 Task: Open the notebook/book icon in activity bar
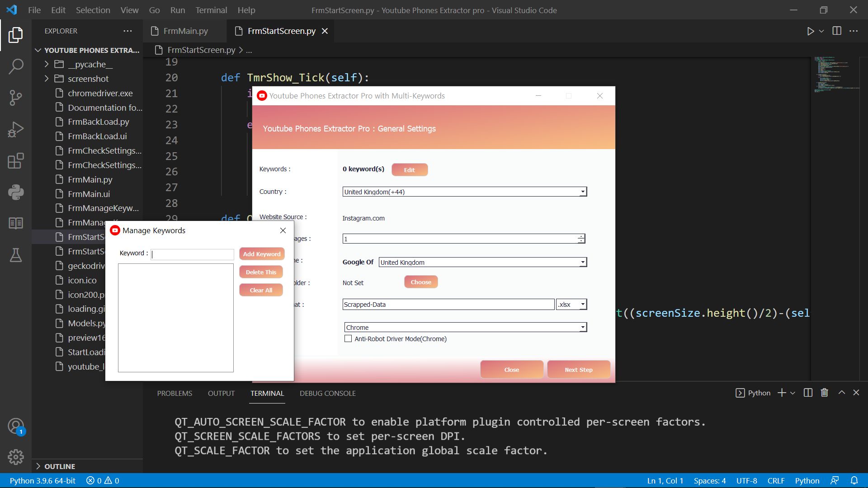(x=15, y=223)
